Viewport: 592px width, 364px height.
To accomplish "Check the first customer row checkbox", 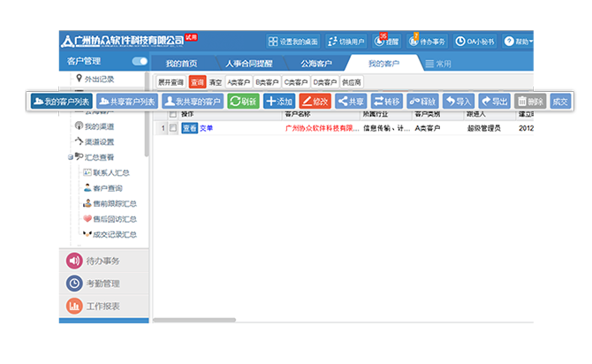I will click(x=171, y=128).
